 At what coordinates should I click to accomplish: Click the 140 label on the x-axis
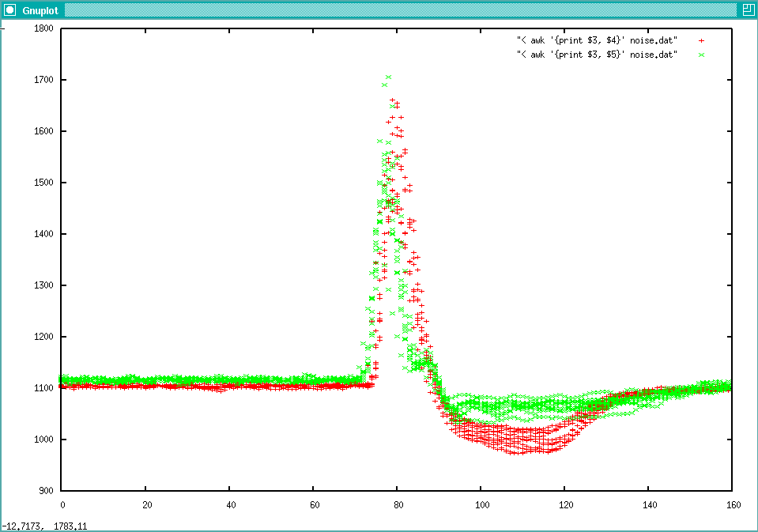point(650,505)
